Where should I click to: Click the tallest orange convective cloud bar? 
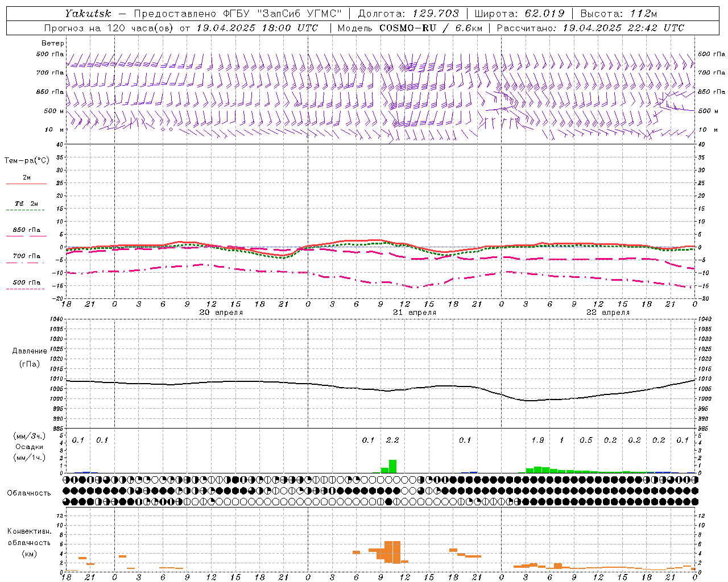pos(396,552)
